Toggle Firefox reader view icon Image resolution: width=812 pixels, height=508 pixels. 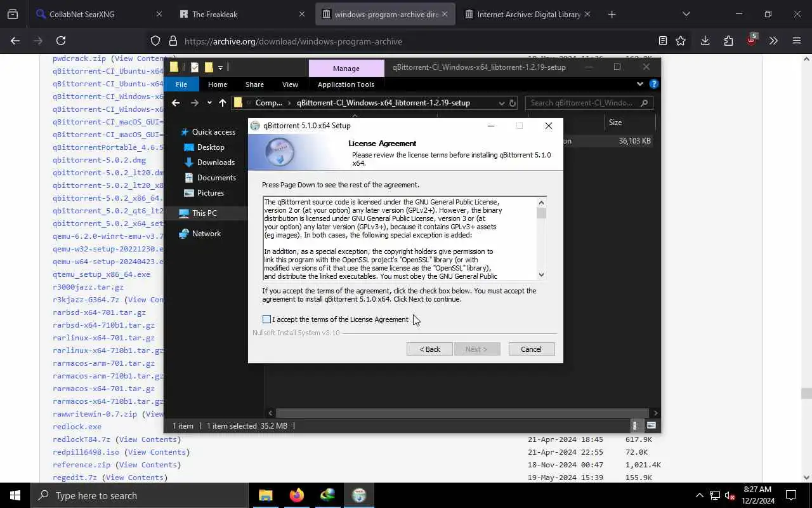click(x=662, y=41)
